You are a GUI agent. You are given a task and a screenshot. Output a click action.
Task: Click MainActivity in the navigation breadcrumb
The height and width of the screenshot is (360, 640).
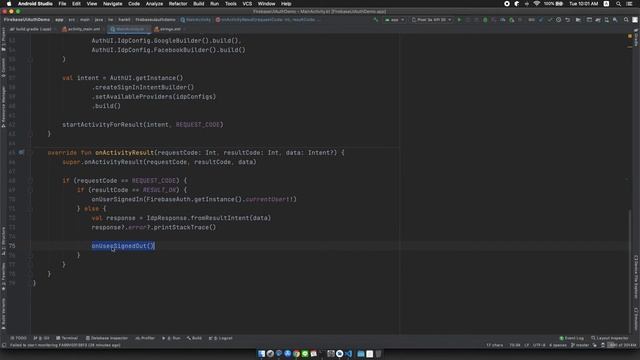[x=196, y=20]
